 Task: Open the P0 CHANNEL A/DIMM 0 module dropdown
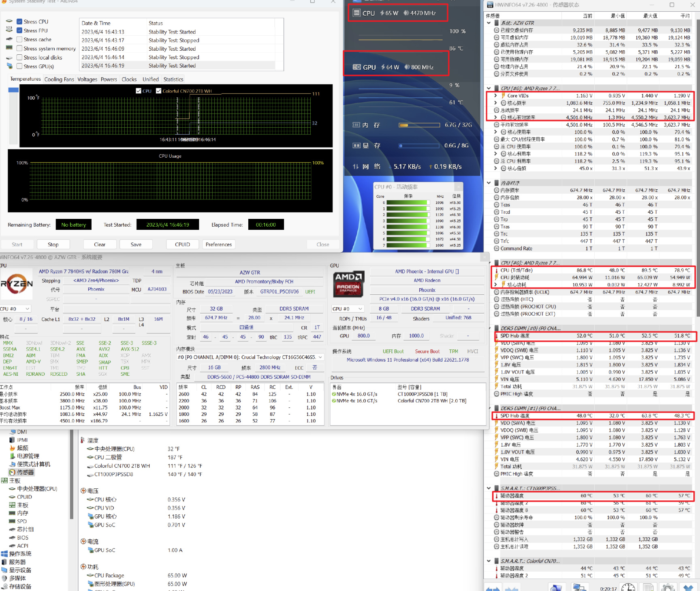click(x=250, y=357)
